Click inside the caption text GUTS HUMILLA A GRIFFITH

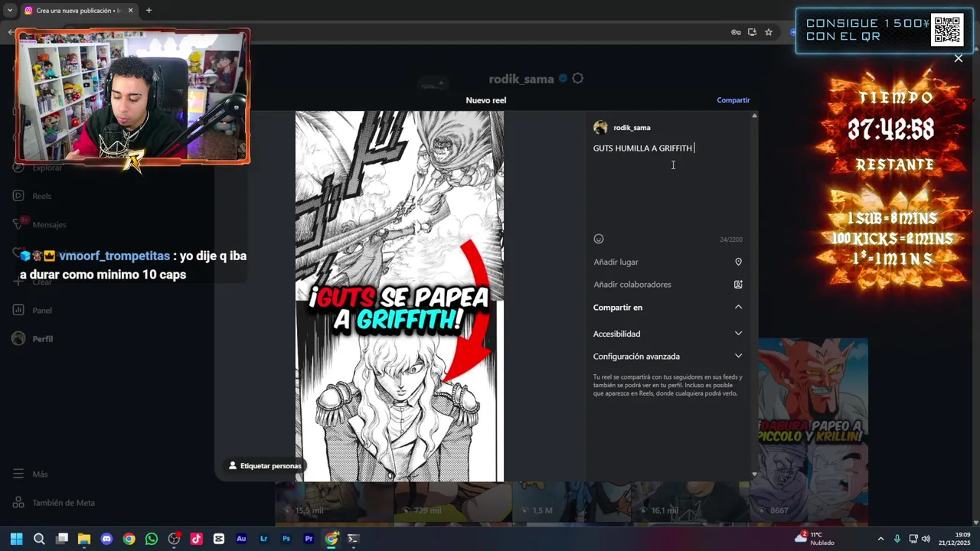pyautogui.click(x=642, y=148)
